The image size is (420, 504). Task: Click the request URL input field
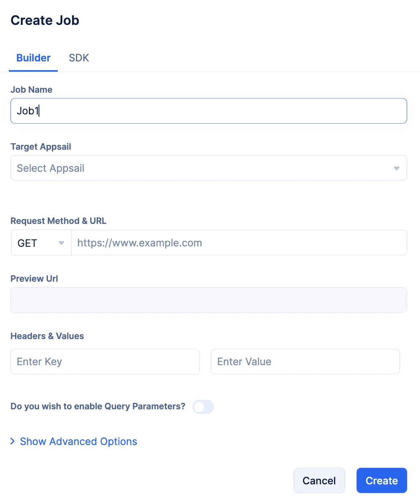click(239, 243)
